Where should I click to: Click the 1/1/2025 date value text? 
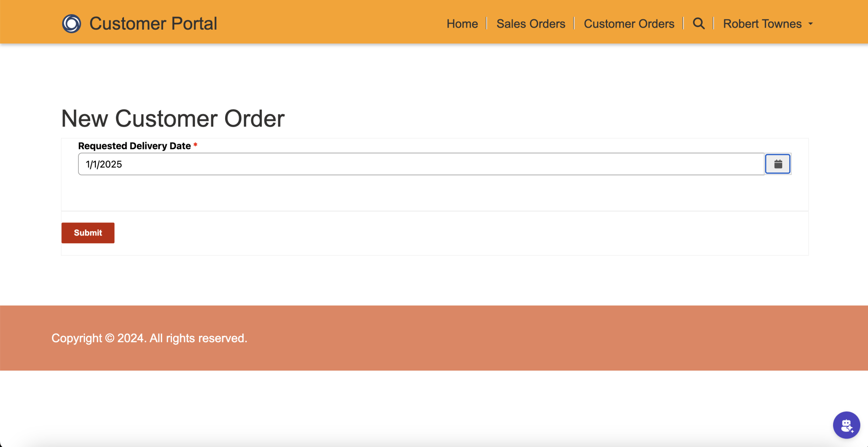[x=104, y=164]
